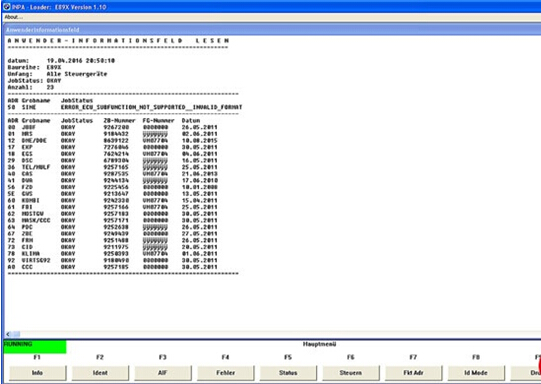Click the Hauptmenü label
Viewport: 541px width, 384px height.
319,344
